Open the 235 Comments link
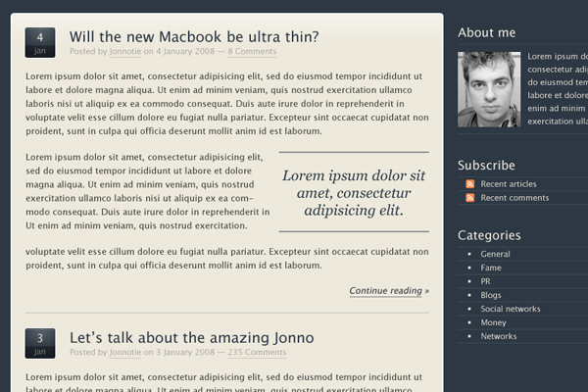The width and height of the screenshot is (588, 392). tap(257, 352)
